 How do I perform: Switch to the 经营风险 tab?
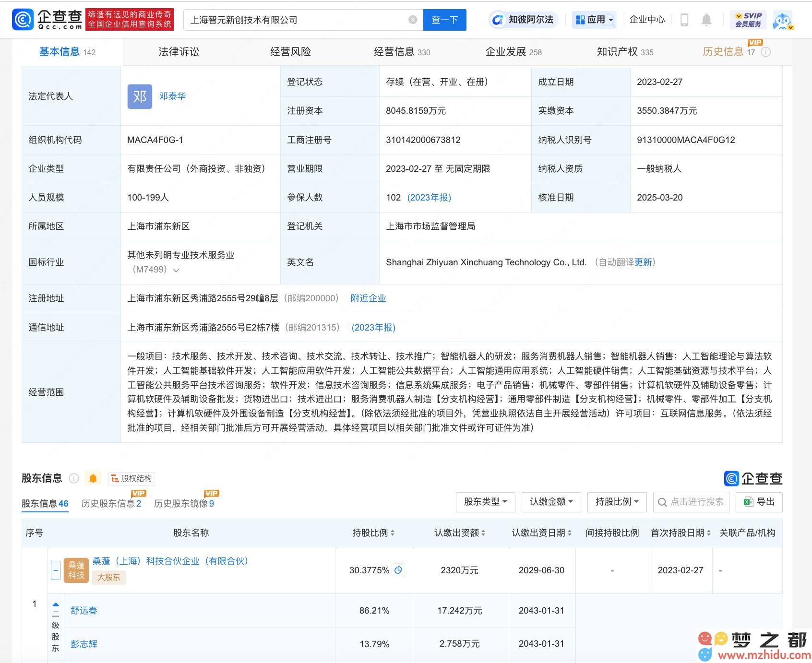[290, 52]
